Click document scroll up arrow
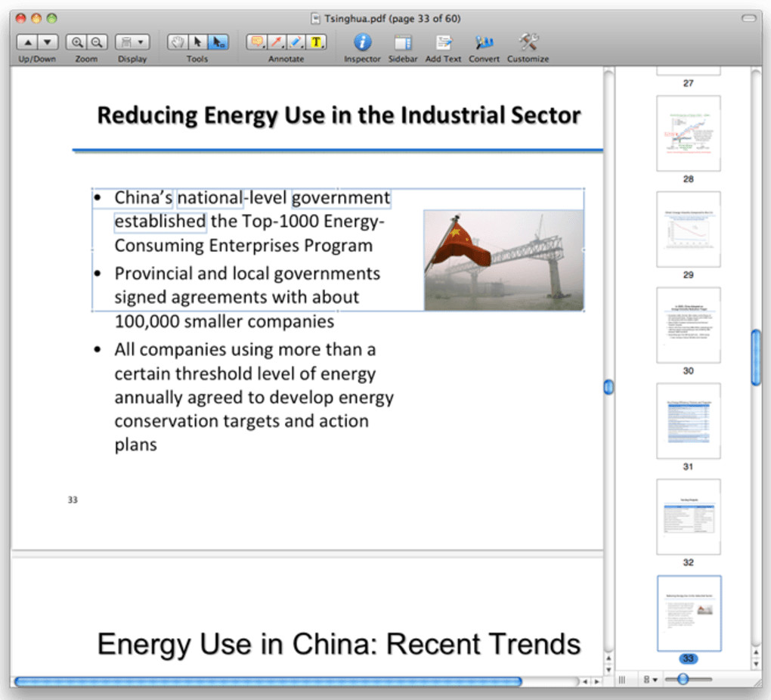Image resolution: width=771 pixels, height=700 pixels. click(x=608, y=658)
